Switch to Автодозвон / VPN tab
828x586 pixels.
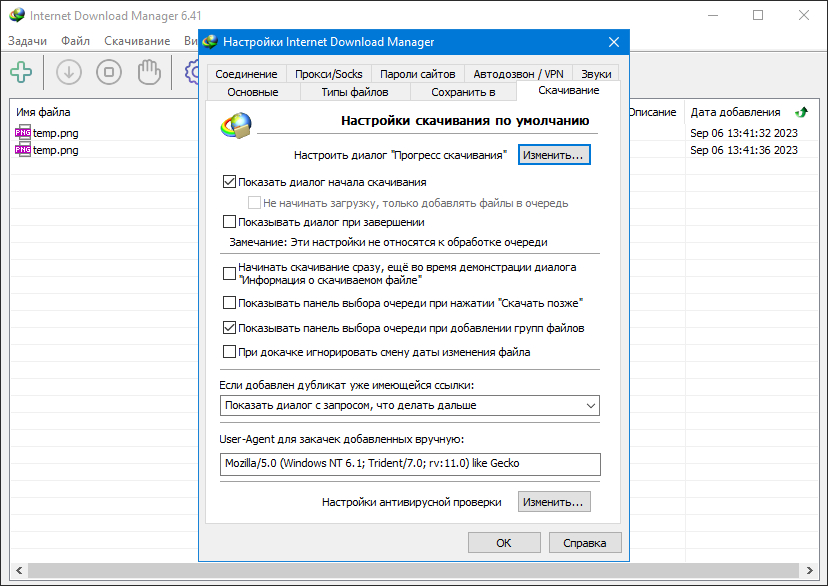pyautogui.click(x=519, y=74)
